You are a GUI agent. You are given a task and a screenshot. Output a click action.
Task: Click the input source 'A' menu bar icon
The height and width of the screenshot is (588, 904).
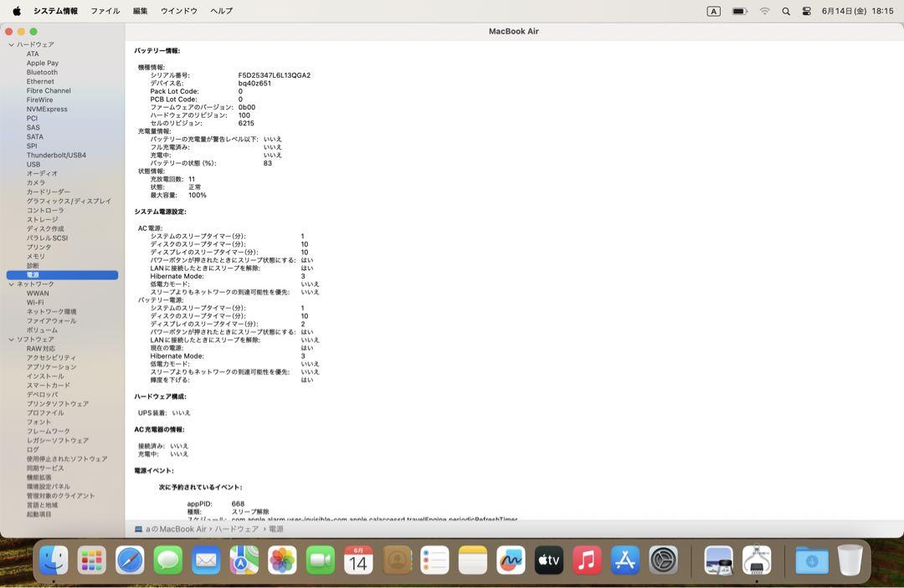pyautogui.click(x=713, y=11)
